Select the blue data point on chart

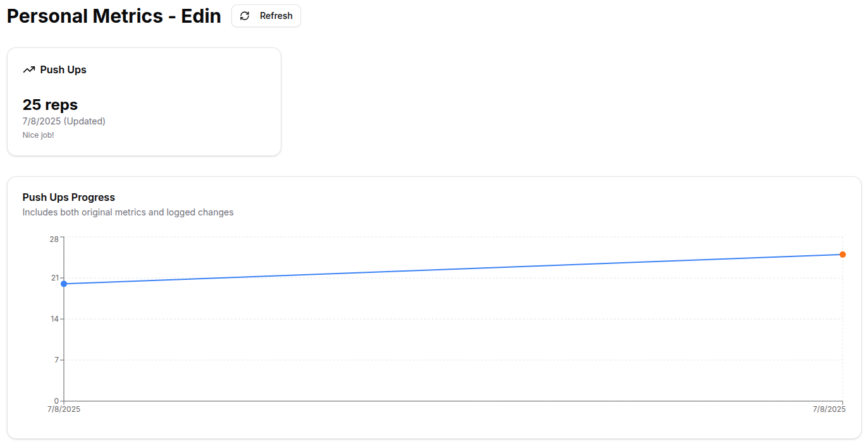[64, 284]
